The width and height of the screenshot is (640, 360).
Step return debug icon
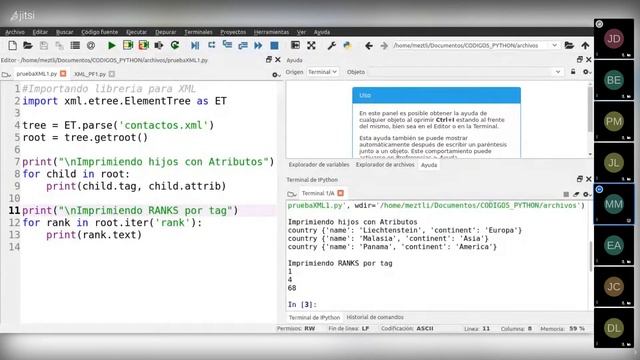point(243,45)
